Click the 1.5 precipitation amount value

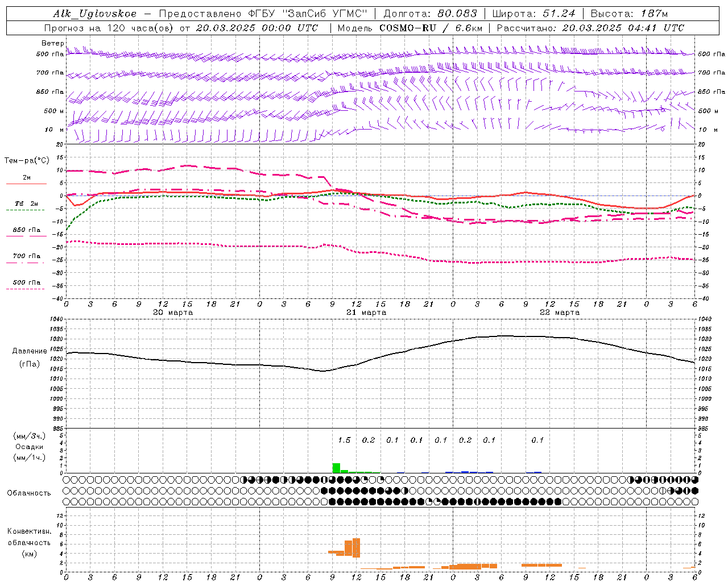point(344,440)
